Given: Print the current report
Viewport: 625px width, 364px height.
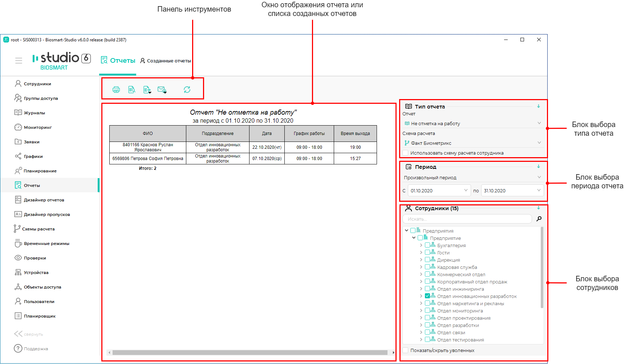Looking at the screenshot, I should 116,90.
